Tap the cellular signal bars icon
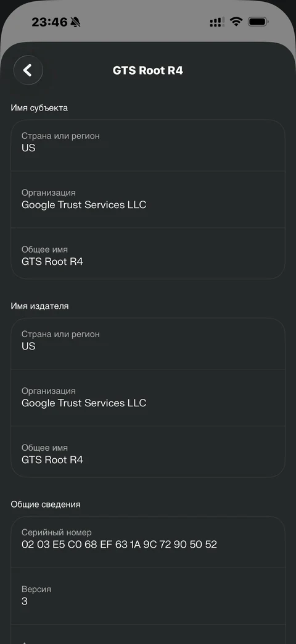The image size is (296, 644). click(x=217, y=22)
